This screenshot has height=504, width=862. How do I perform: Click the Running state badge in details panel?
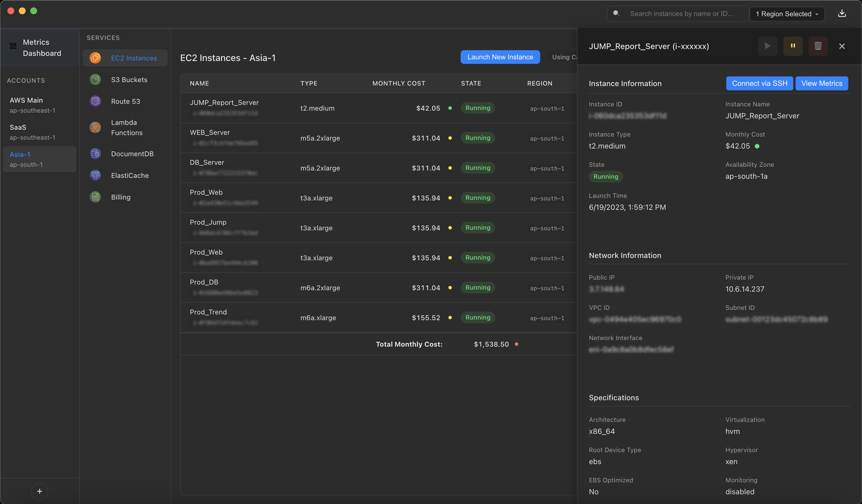(605, 176)
